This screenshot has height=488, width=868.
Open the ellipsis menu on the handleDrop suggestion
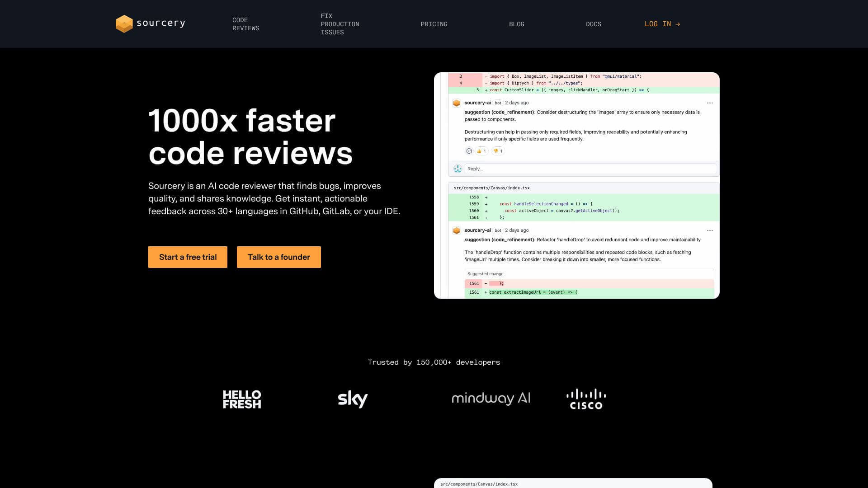710,230
